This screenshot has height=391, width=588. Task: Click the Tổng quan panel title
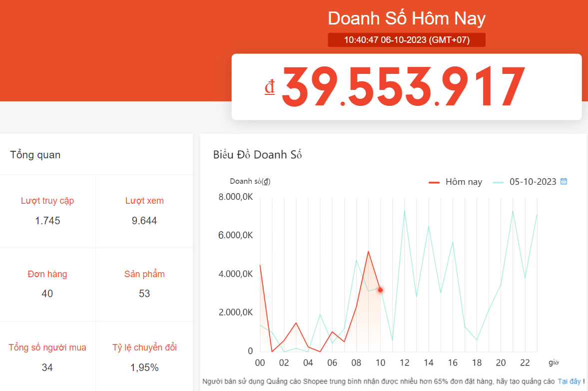click(35, 155)
